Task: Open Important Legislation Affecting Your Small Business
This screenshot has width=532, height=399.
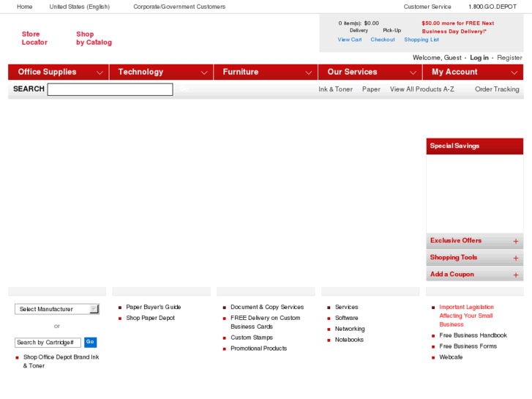Action: click(467, 316)
